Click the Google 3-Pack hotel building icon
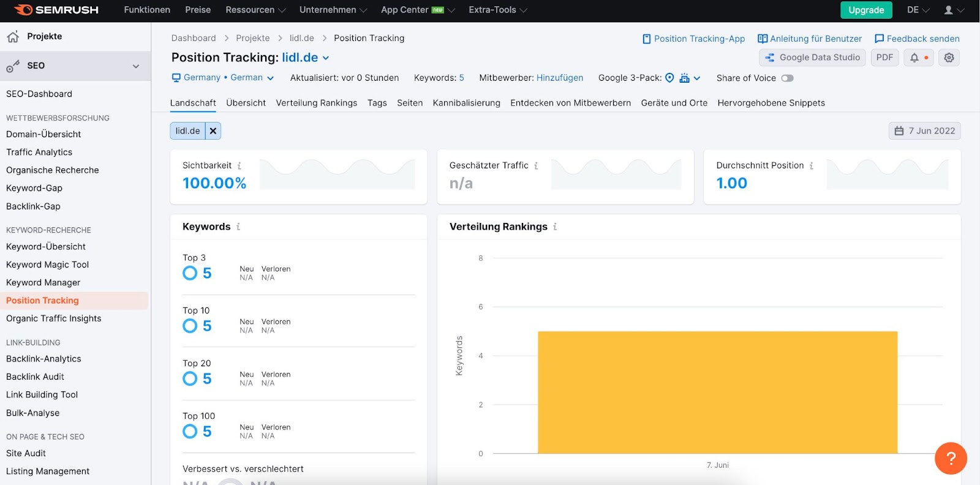This screenshot has width=980, height=485. [x=685, y=78]
